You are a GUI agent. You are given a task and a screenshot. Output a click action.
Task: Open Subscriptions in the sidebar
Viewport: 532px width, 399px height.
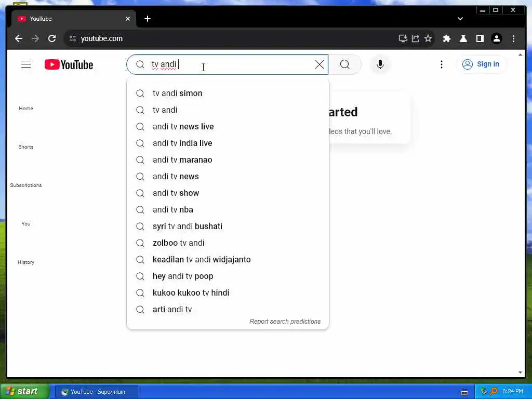point(26,185)
